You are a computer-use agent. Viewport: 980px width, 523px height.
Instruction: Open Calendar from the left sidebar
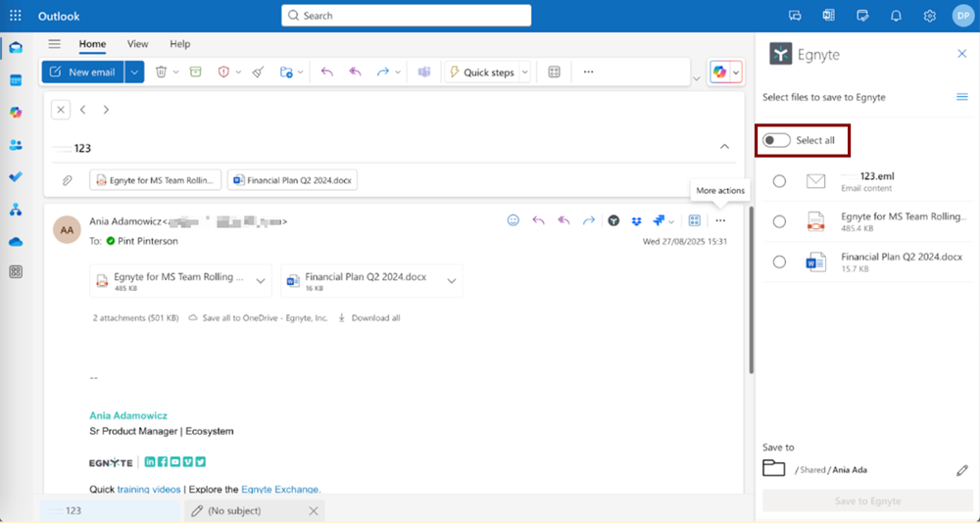(x=16, y=80)
